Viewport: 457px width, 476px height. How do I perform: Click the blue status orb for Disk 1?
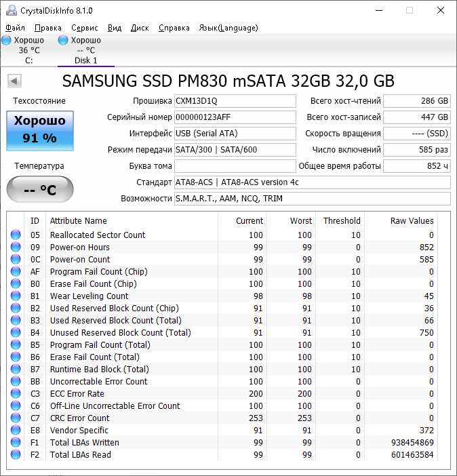point(63,40)
